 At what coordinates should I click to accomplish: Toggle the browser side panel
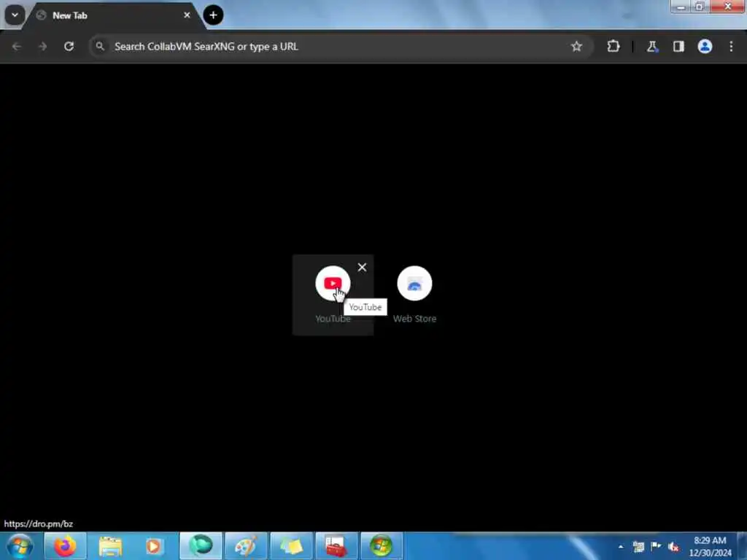(x=678, y=47)
